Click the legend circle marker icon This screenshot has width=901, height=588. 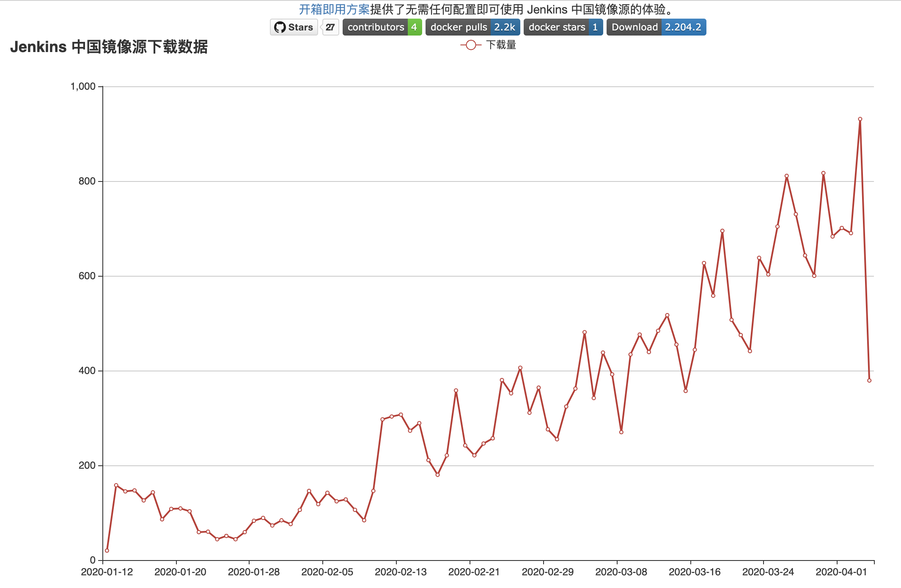click(x=471, y=45)
